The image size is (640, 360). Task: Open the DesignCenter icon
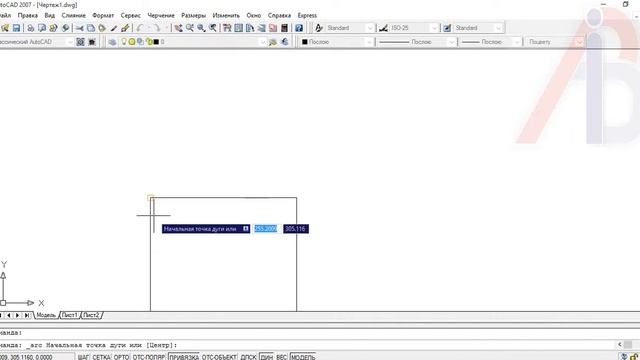pyautogui.click(x=239, y=28)
